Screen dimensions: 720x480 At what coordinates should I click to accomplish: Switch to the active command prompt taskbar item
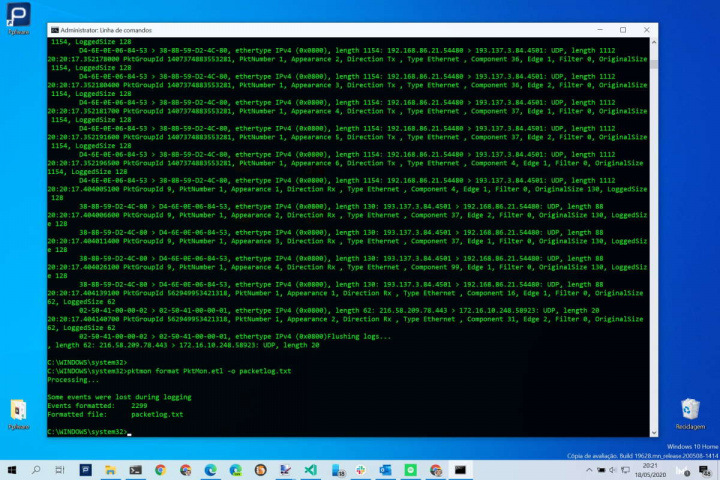[461, 469]
